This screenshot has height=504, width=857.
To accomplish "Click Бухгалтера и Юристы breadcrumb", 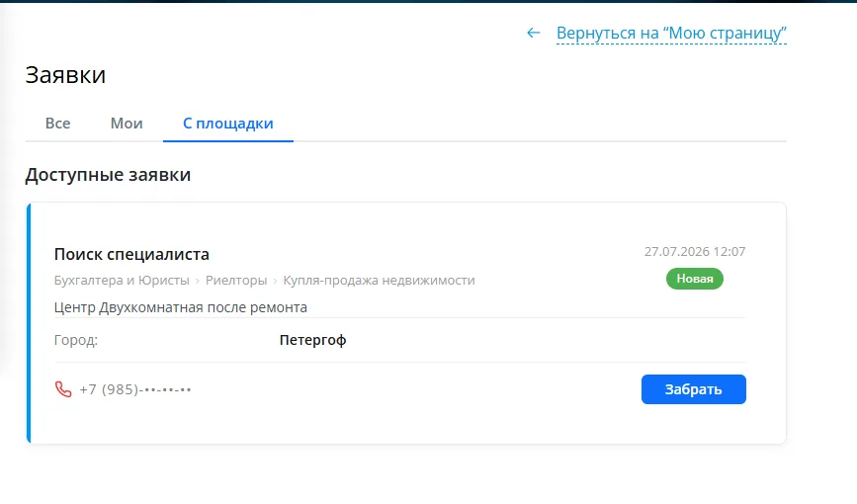I will pos(122,281).
